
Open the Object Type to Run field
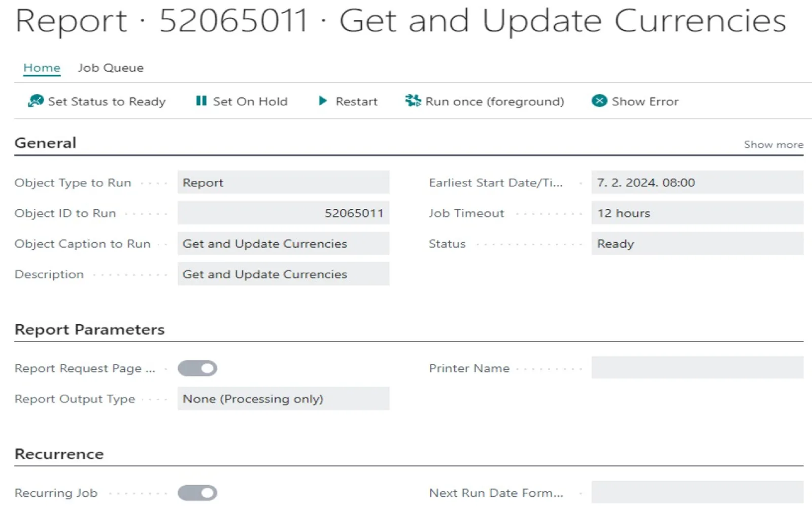point(283,182)
